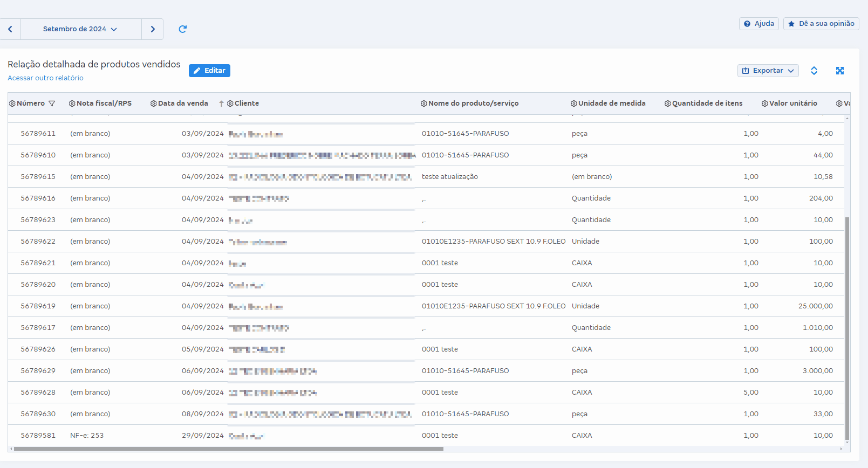The height and width of the screenshot is (468, 868).
Task: Open the Setembro de 2024 month dropdown
Action: coord(80,29)
